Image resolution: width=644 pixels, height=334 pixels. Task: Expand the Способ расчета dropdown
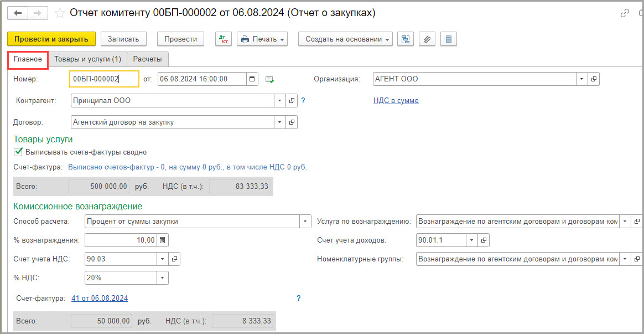tap(305, 222)
